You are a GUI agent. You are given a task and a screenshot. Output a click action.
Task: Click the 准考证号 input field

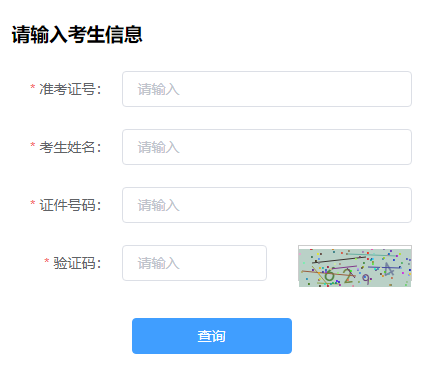point(267,89)
